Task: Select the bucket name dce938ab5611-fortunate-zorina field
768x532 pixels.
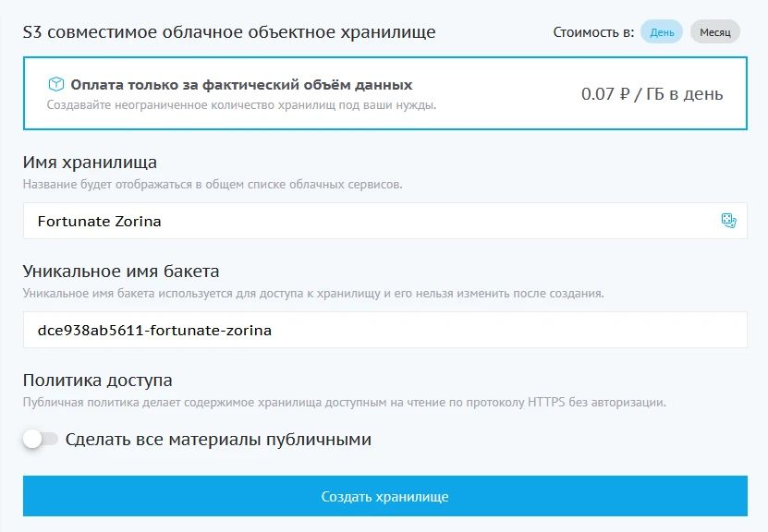Action: (277, 329)
